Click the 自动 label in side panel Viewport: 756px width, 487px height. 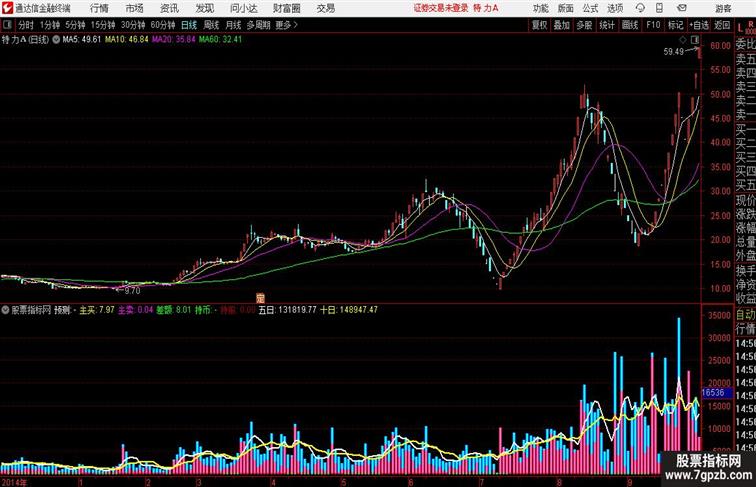click(745, 314)
